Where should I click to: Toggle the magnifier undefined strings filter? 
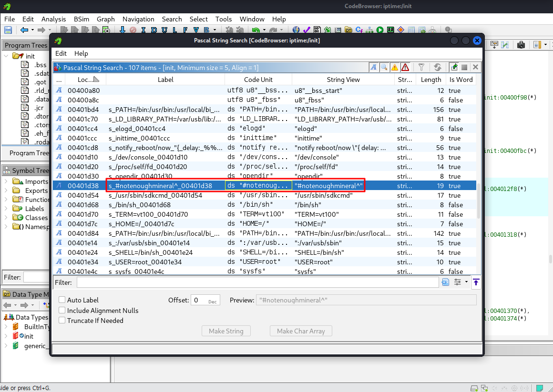384,67
